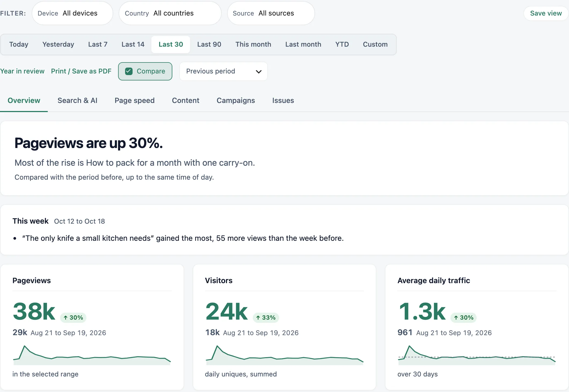This screenshot has width=569, height=392.
Task: Open the Year in review link
Action: click(22, 71)
